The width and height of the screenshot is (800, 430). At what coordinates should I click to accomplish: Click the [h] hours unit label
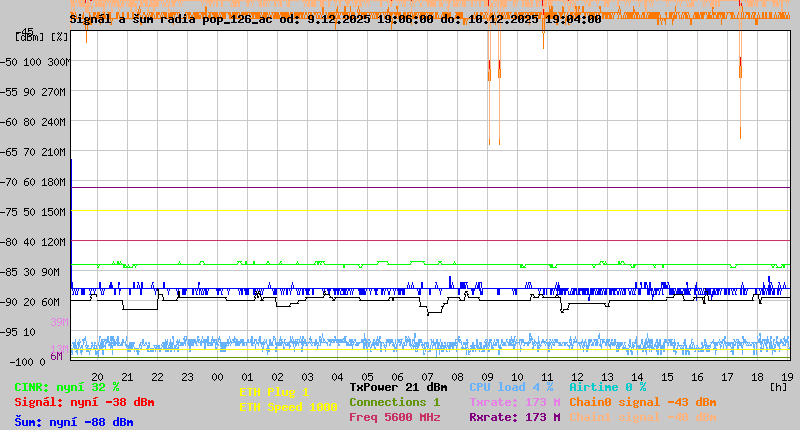(778, 386)
